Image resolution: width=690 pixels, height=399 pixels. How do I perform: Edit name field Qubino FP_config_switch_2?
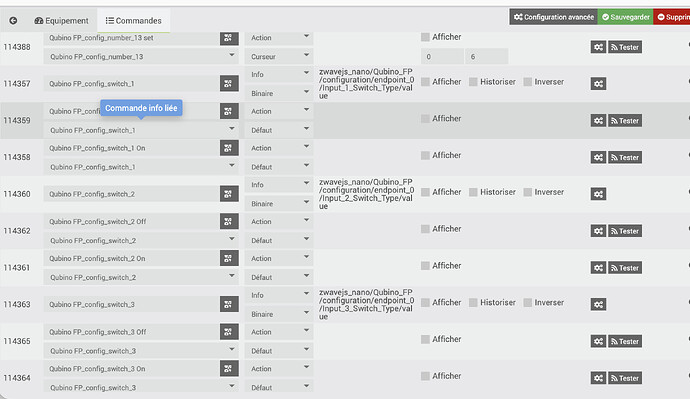coord(132,194)
